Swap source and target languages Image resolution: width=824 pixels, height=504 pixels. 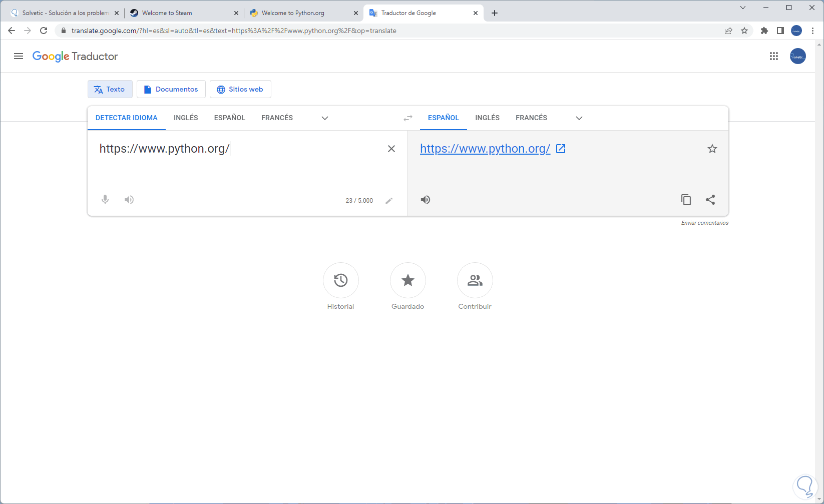pos(408,118)
